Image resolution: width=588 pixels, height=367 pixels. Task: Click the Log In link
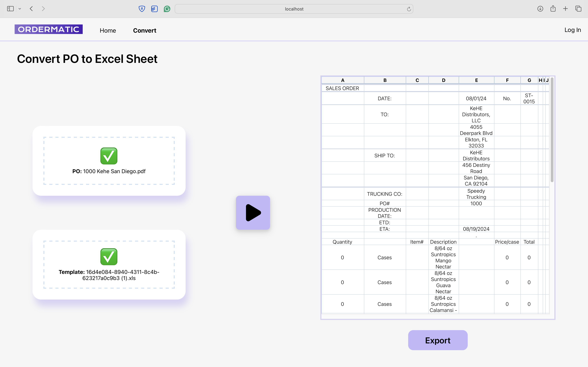point(573,30)
